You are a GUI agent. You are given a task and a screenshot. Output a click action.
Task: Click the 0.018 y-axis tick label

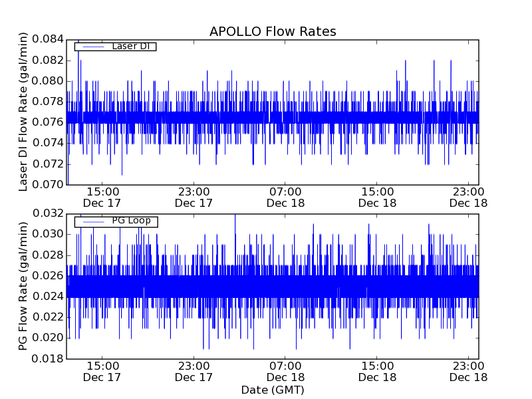[x=48, y=359]
